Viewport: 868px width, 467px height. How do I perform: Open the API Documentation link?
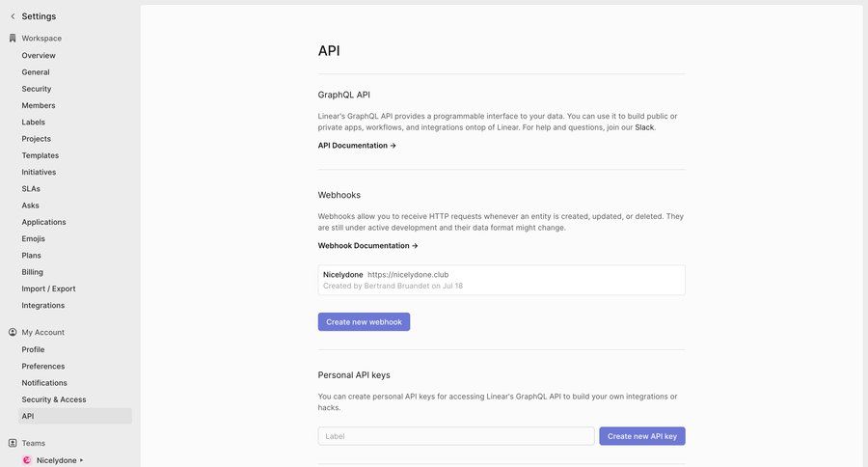[x=357, y=145]
